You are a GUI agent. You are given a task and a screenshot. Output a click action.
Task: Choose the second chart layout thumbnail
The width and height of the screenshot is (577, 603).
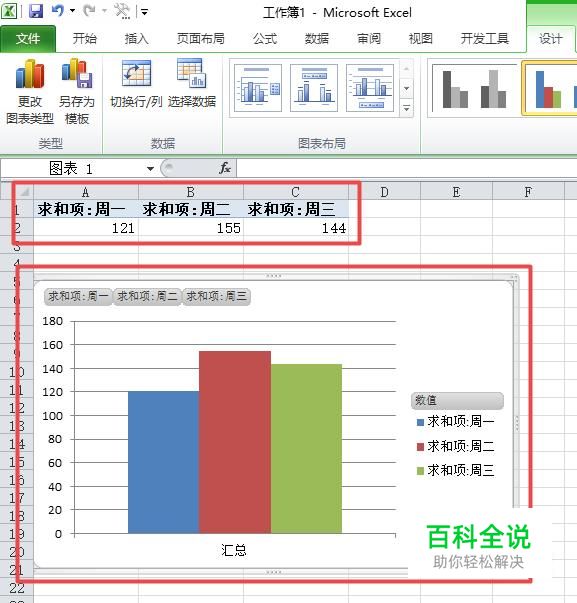(x=314, y=88)
